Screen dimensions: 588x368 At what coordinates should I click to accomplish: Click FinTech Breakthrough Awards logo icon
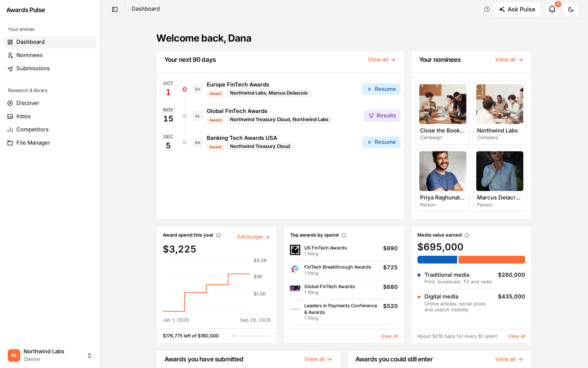point(295,269)
